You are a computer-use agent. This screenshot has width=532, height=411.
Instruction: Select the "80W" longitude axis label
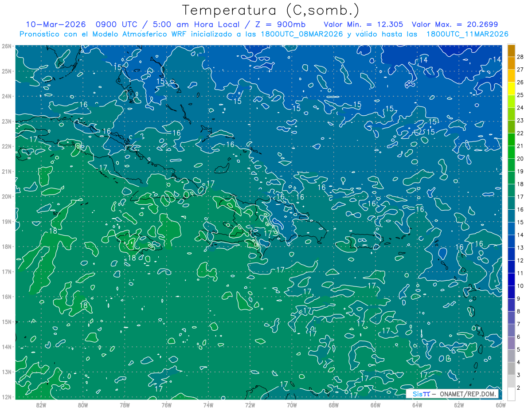click(x=83, y=405)
